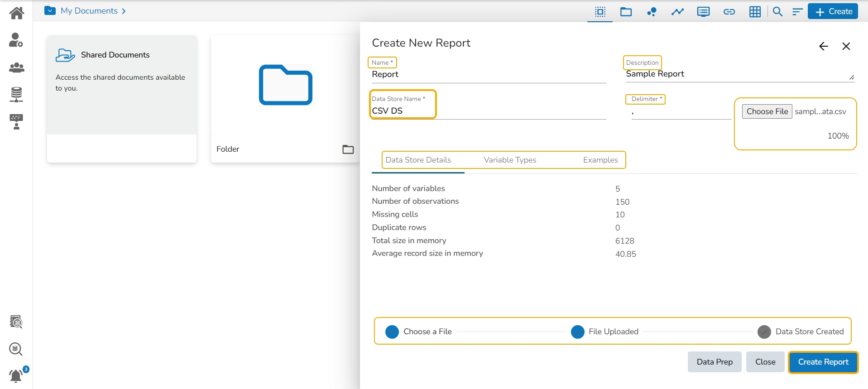Open the notifications bell icon
Screen dimensions: 868x389
pos(16,375)
